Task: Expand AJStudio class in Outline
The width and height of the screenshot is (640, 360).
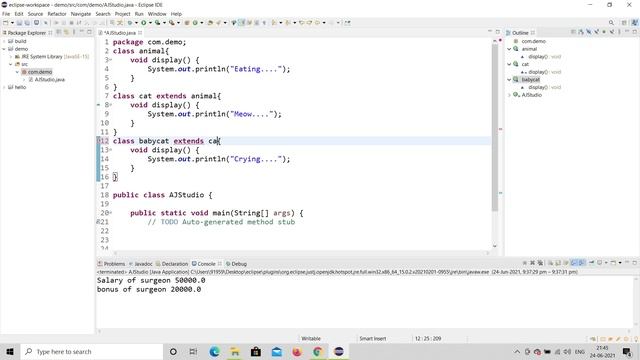Action: click(509, 95)
